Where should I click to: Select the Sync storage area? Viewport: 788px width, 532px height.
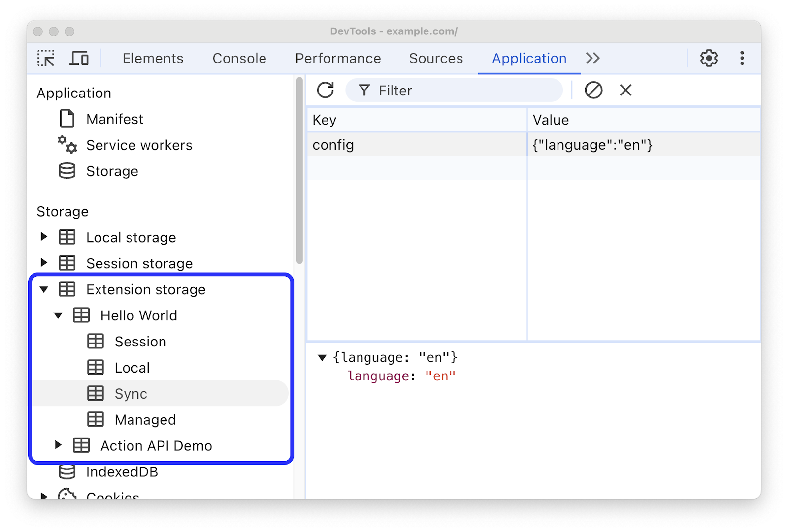(131, 393)
